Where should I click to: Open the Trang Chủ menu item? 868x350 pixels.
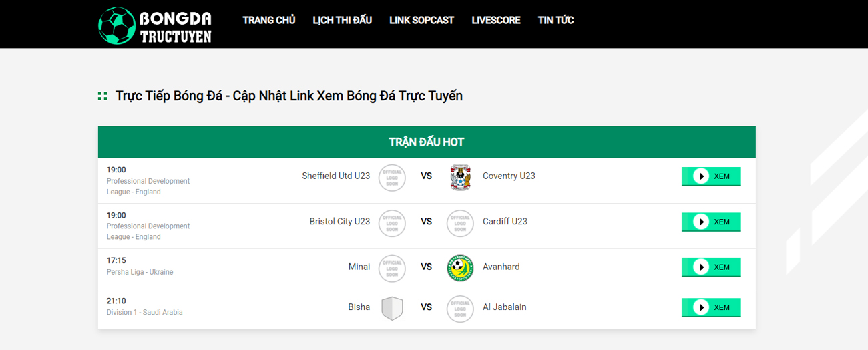coord(268,20)
